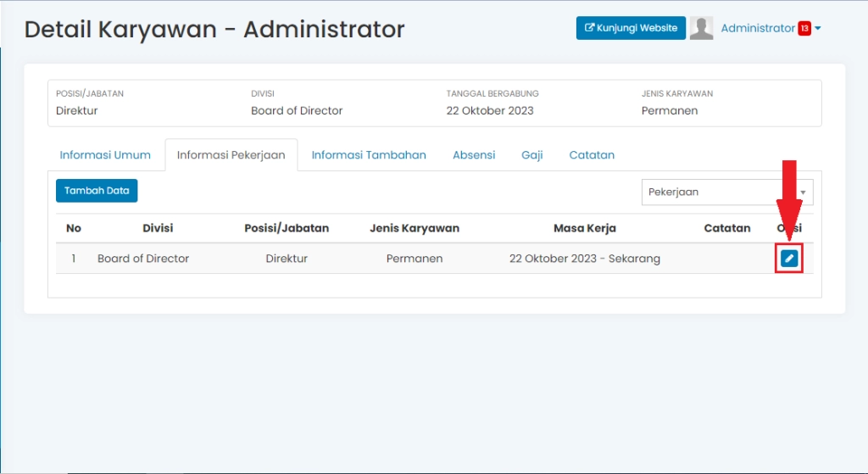Open the Informasi Tambahan tab

pos(369,155)
